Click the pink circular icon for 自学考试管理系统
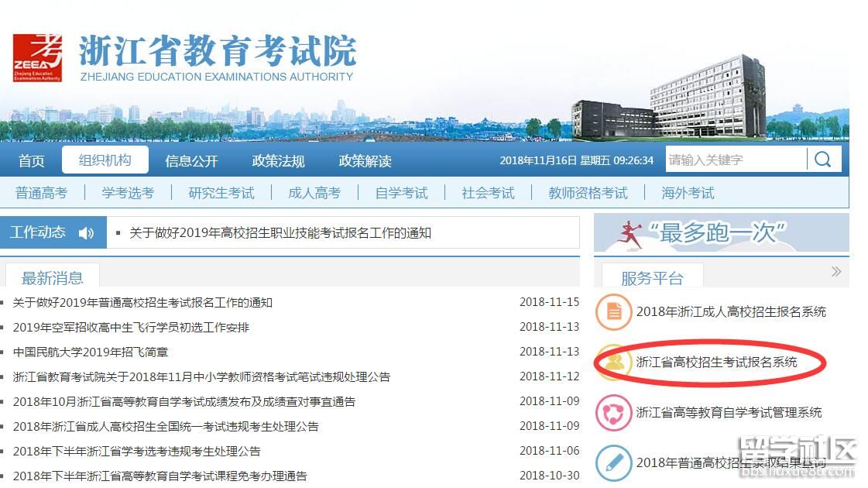 [613, 412]
